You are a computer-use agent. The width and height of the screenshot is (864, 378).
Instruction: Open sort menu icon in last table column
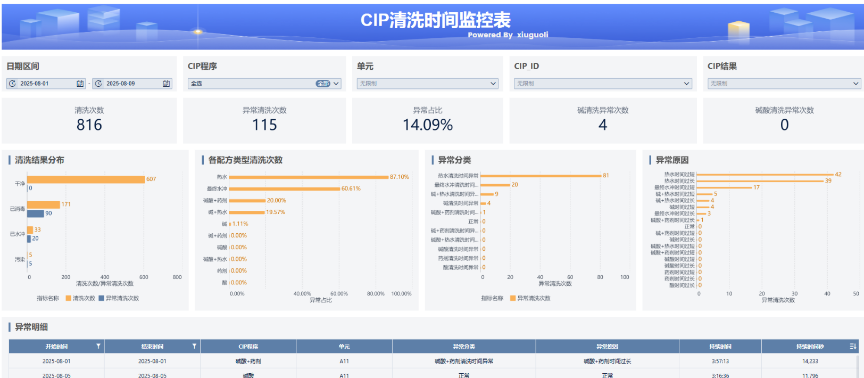tap(853, 346)
